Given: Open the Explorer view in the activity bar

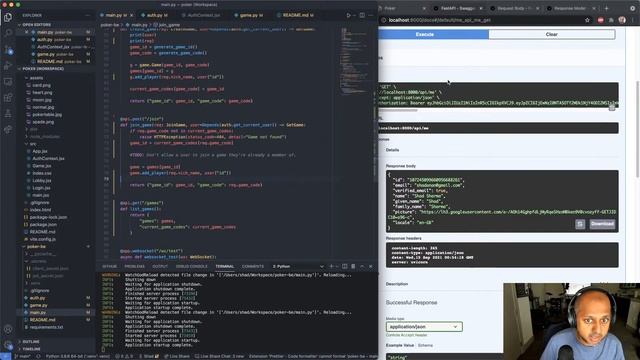Looking at the screenshot, I should tap(8, 17).
